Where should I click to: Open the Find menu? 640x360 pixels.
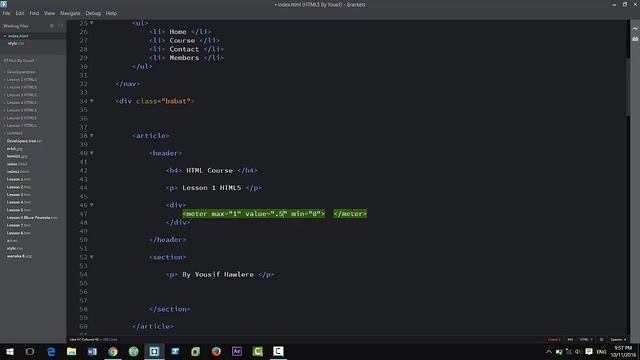(34, 13)
